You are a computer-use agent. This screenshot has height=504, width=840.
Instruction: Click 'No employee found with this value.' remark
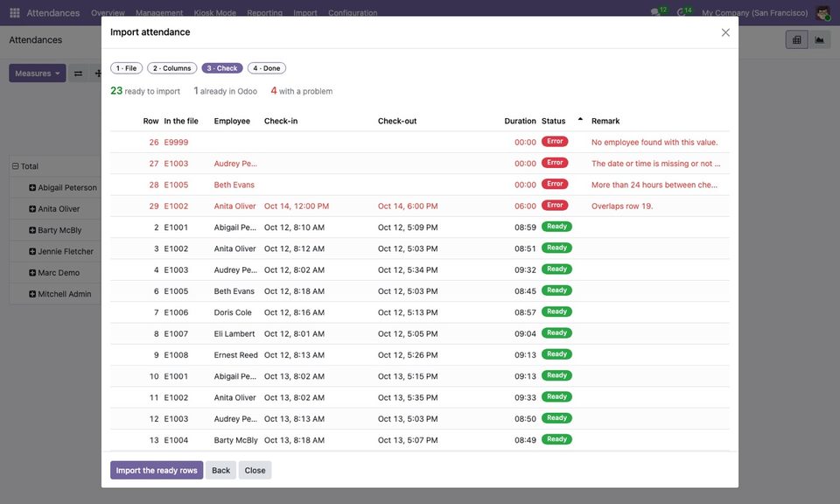tap(654, 143)
